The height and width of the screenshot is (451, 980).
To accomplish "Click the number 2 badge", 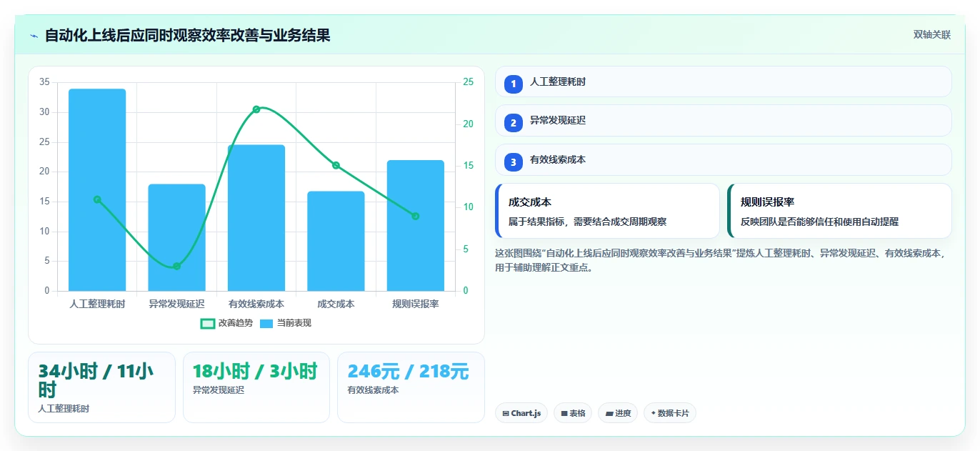I will click(513, 123).
